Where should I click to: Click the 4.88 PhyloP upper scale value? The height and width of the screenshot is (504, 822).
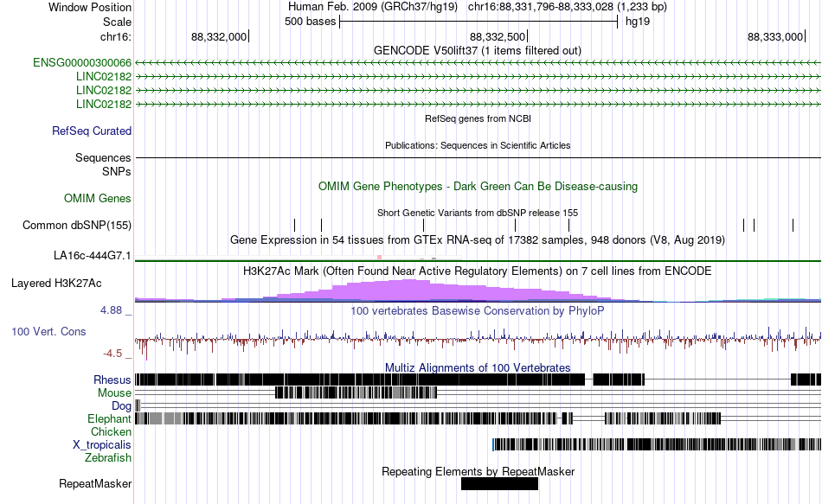click(x=111, y=310)
